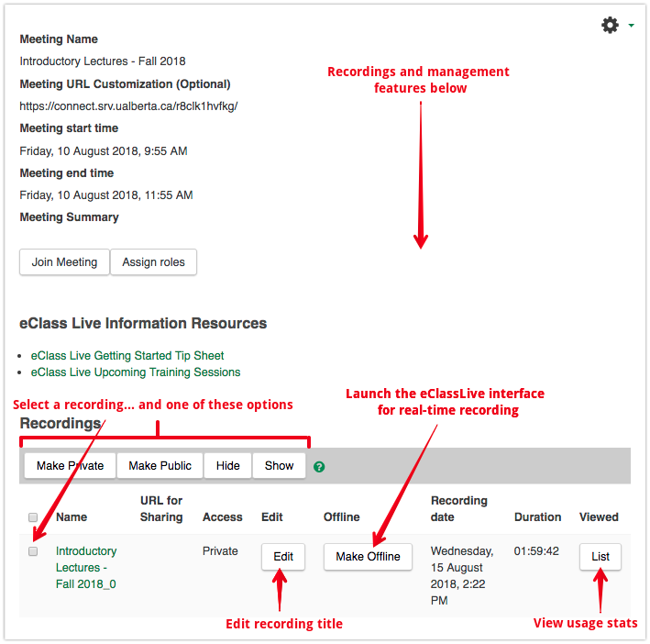Image resolution: width=650 pixels, height=644 pixels.
Task: Open the Assign roles page
Action: [153, 262]
